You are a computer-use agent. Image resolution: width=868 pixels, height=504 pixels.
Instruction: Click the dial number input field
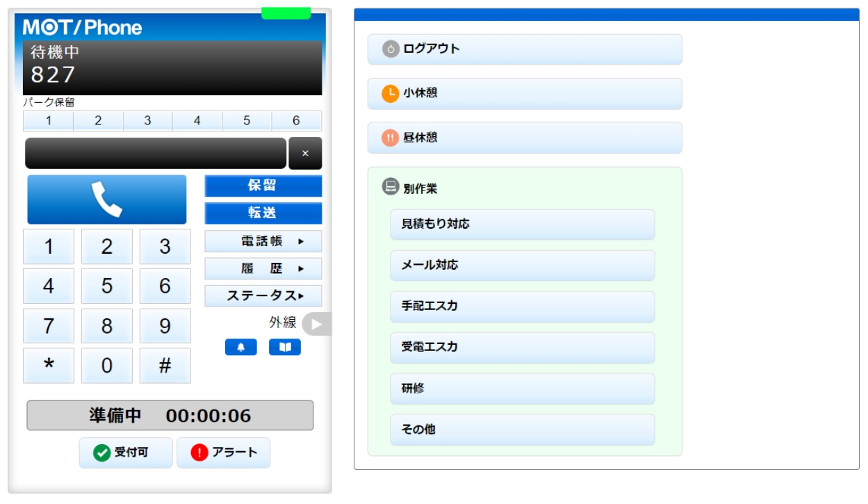click(155, 154)
